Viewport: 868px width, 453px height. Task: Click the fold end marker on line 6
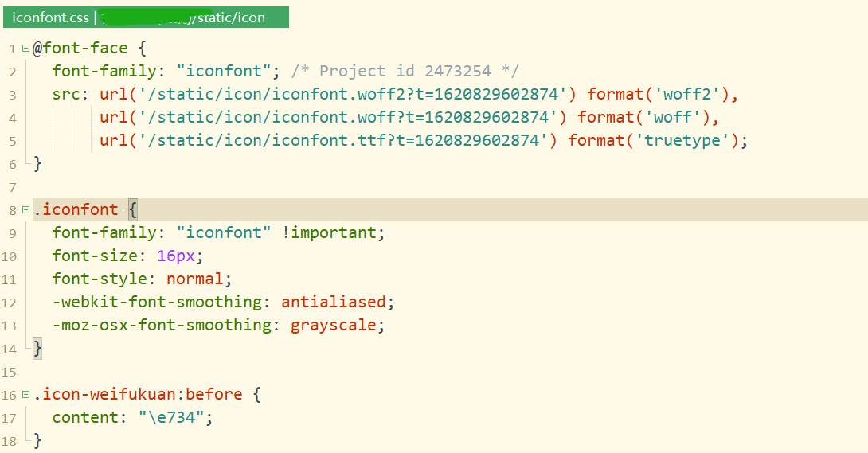click(29, 164)
